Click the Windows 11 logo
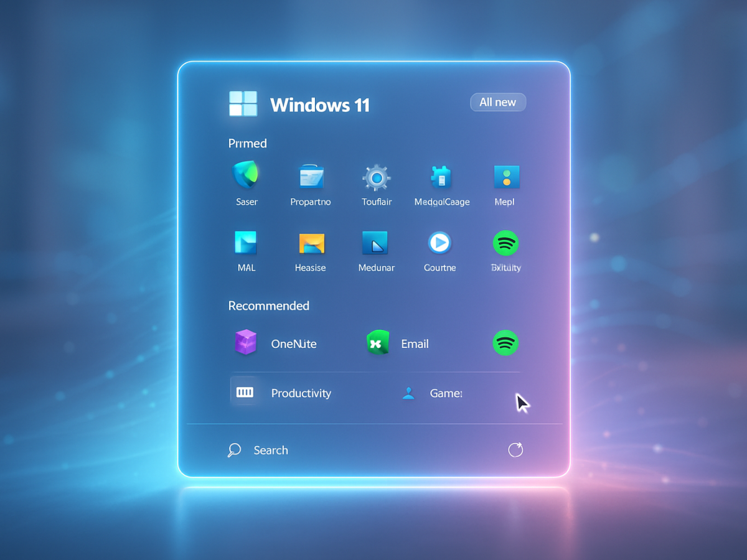Image resolution: width=747 pixels, height=560 pixels. point(243,103)
